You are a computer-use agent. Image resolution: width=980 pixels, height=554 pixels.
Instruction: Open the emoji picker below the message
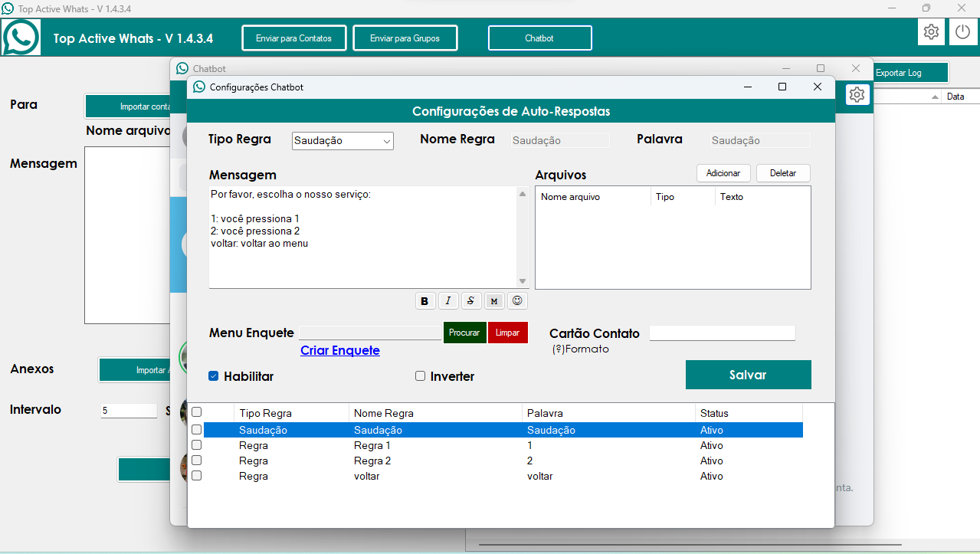click(517, 301)
